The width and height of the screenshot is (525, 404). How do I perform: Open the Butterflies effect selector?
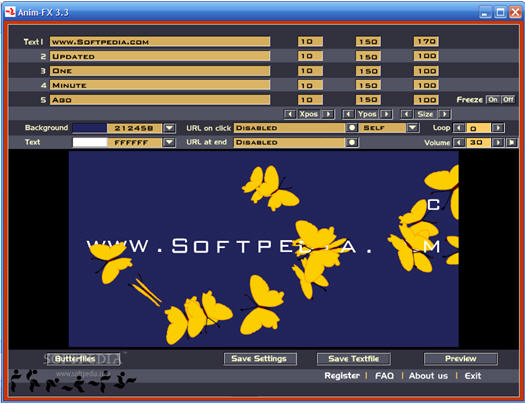[x=83, y=359]
